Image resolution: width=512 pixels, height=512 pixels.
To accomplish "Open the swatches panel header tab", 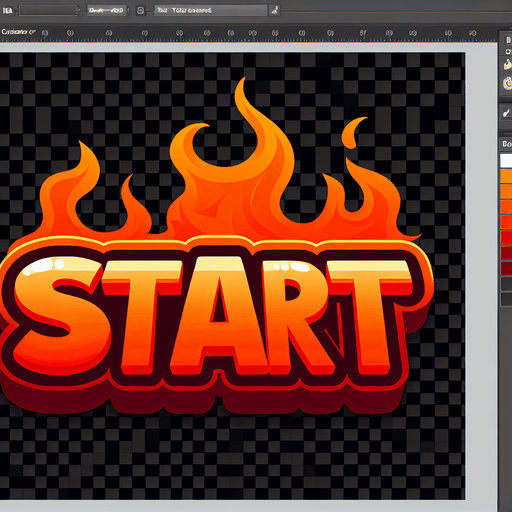I will [506, 144].
